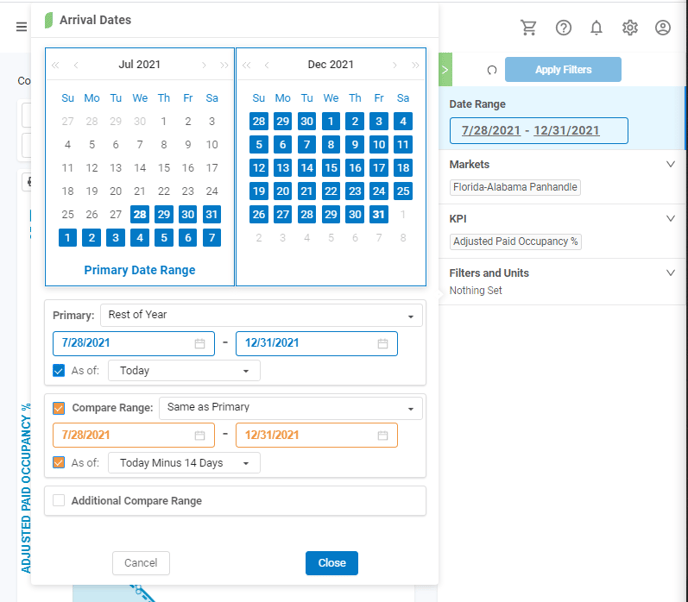Viewport: 688px width, 602px height.
Task: Uncheck the Compare Range checkbox
Action: pyautogui.click(x=59, y=408)
